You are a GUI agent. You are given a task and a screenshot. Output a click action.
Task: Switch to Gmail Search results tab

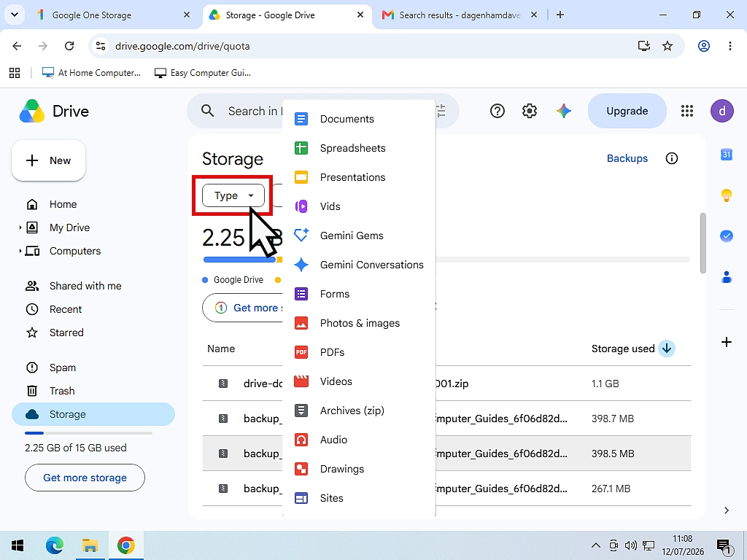[x=460, y=15]
